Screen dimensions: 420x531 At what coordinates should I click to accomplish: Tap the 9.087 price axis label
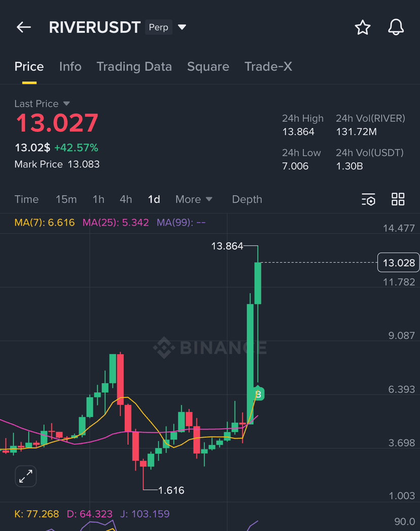coord(401,335)
